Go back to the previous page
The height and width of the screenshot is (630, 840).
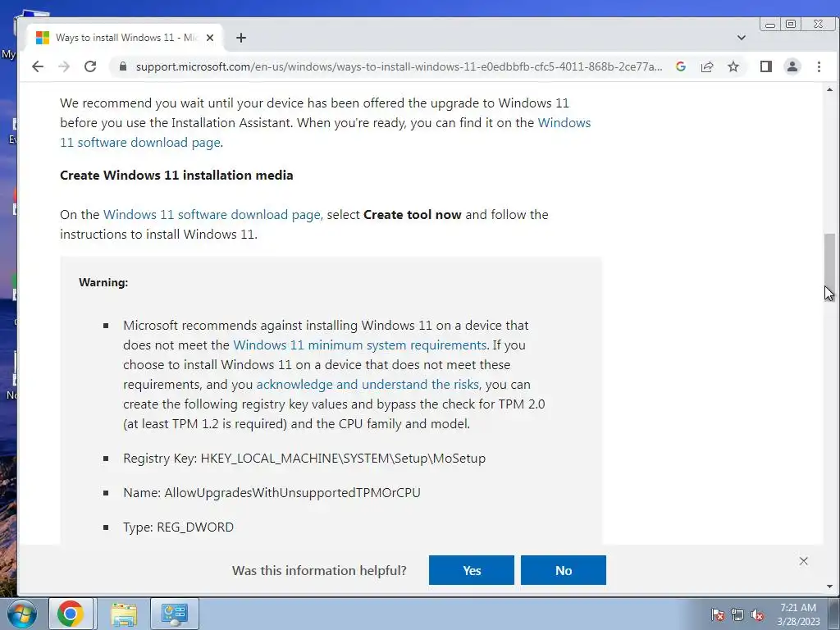(x=38, y=66)
